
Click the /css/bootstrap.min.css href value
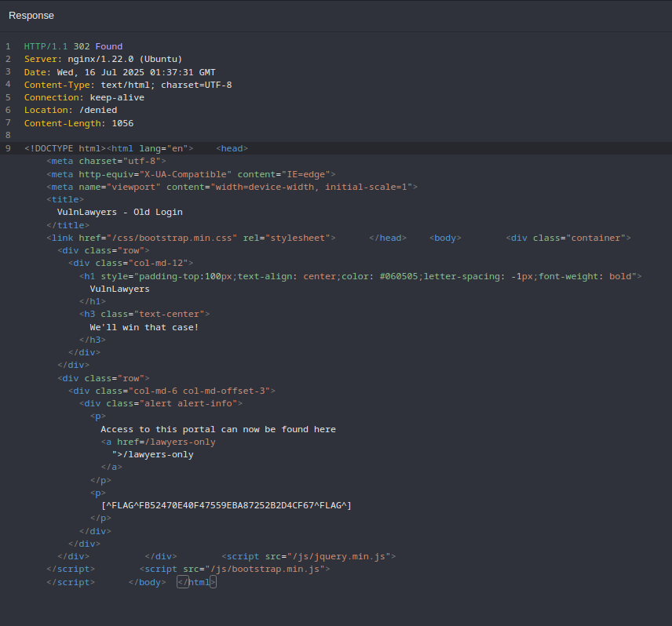point(171,238)
